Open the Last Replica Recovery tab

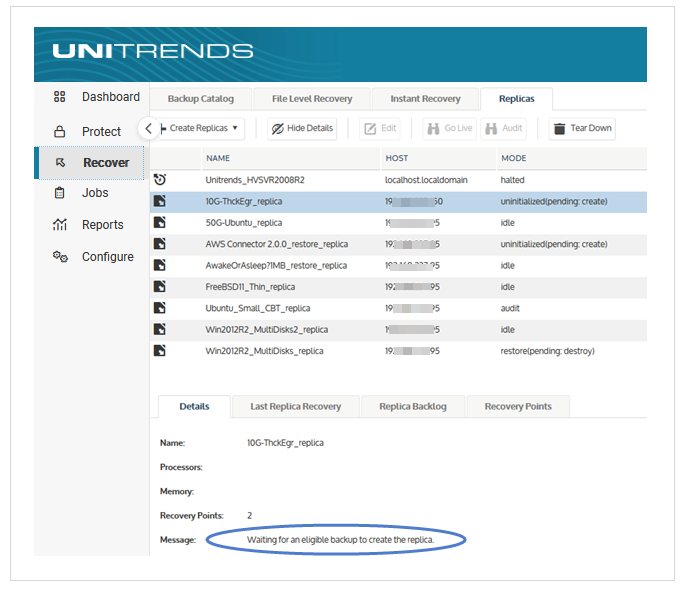(x=296, y=406)
